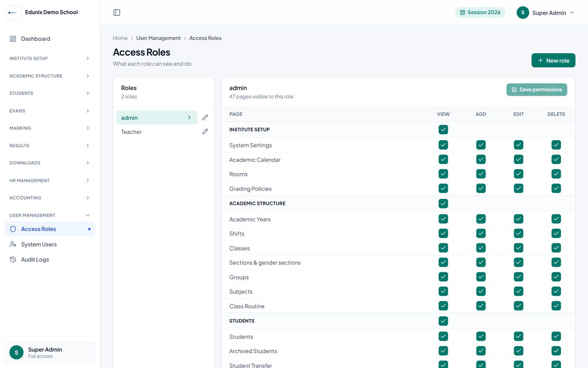This screenshot has height=368, width=588.
Task: Click the Super Admin Full access card
Action: pos(50,352)
